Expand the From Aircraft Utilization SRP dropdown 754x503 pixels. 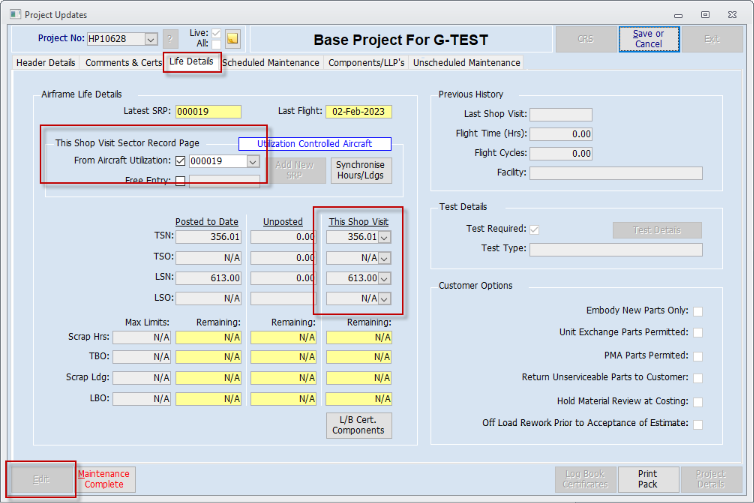click(x=253, y=162)
